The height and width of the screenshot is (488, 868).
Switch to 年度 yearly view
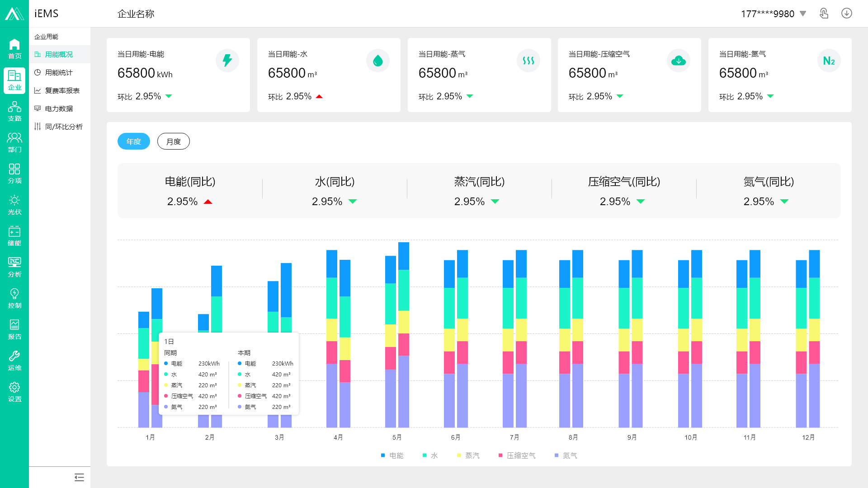(x=134, y=141)
